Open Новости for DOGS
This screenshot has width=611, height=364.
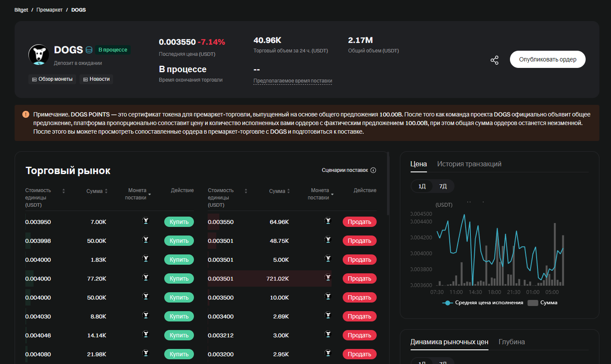point(96,79)
